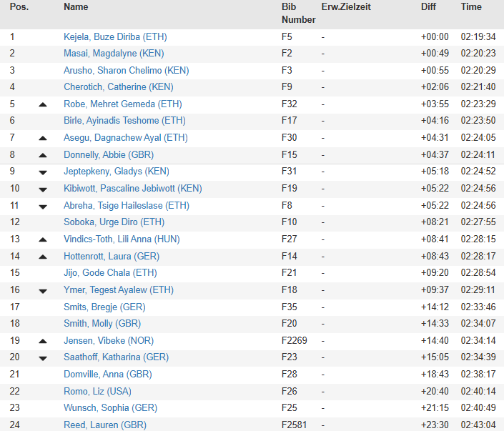Open Kejela, Buze Diriba runner profile
The width and height of the screenshot is (504, 431).
pos(115,37)
